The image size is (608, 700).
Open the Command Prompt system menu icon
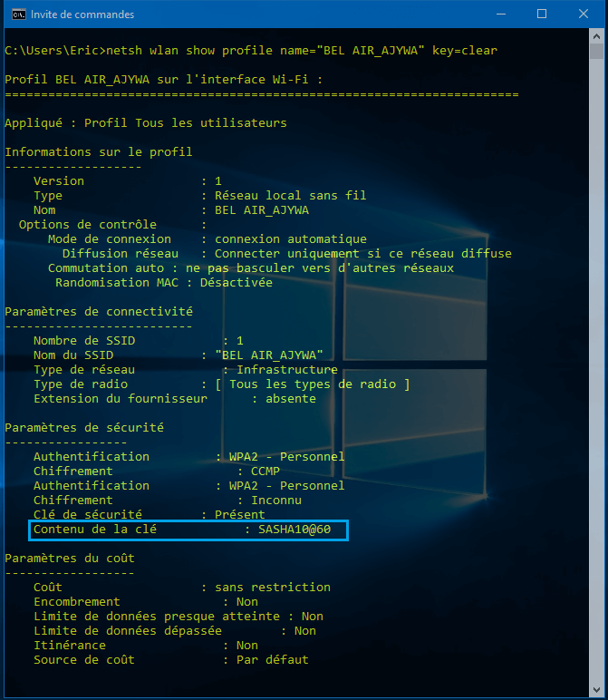click(x=19, y=15)
